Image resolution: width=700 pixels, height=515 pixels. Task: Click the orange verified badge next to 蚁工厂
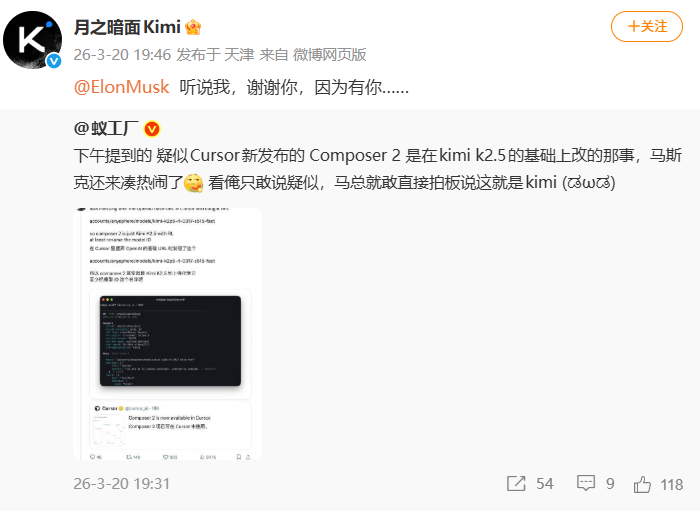coord(152,129)
